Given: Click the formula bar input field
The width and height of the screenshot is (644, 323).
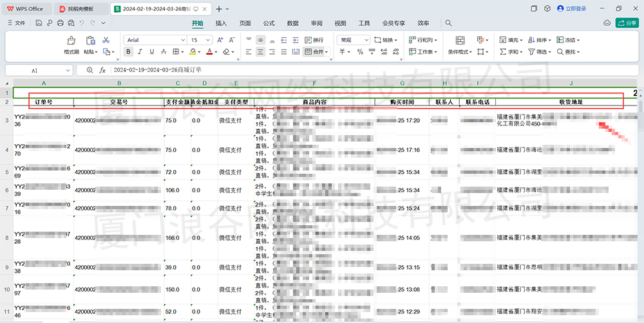Looking at the screenshot, I should click(x=374, y=70).
